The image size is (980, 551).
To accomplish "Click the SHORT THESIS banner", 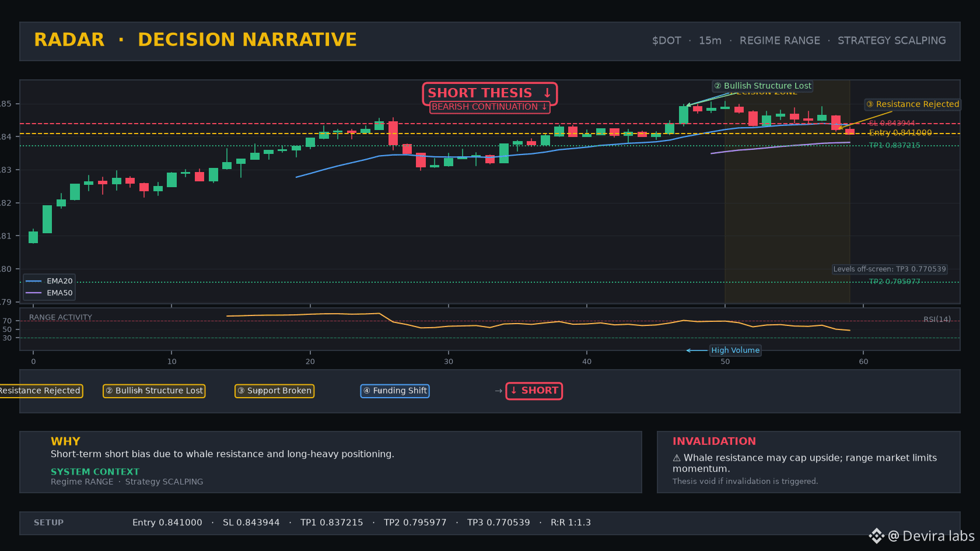I will click(490, 93).
